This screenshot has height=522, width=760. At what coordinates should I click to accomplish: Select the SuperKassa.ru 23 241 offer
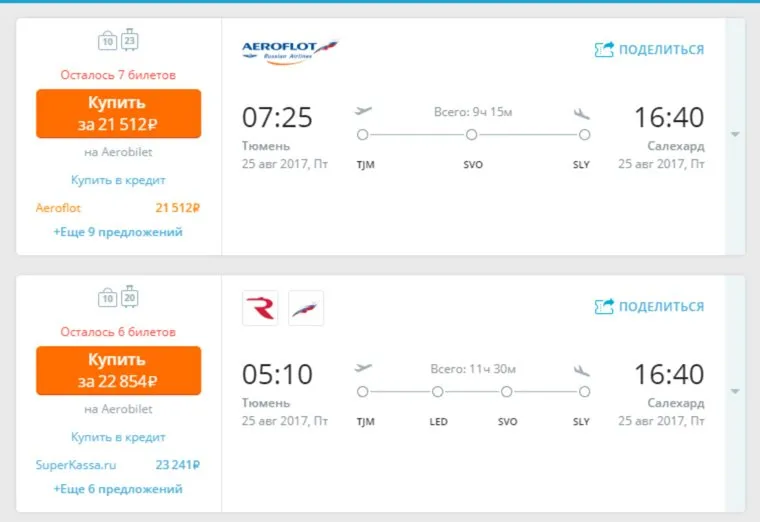pos(118,464)
